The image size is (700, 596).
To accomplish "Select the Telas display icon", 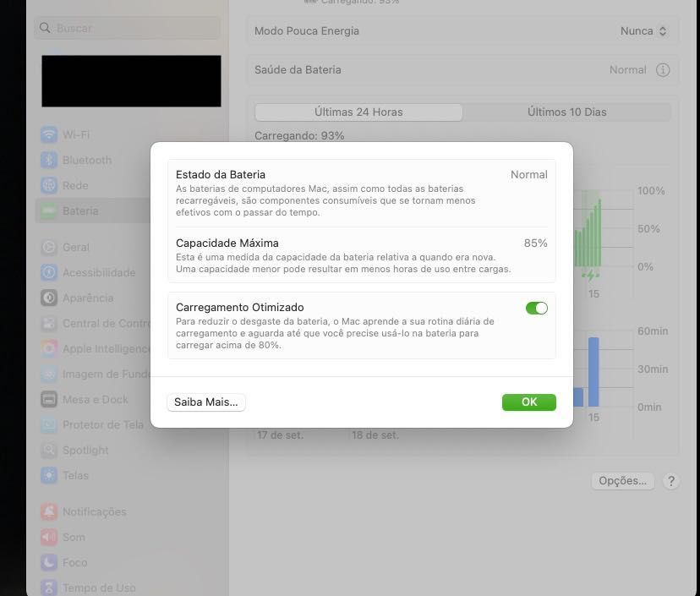I will pos(49,475).
